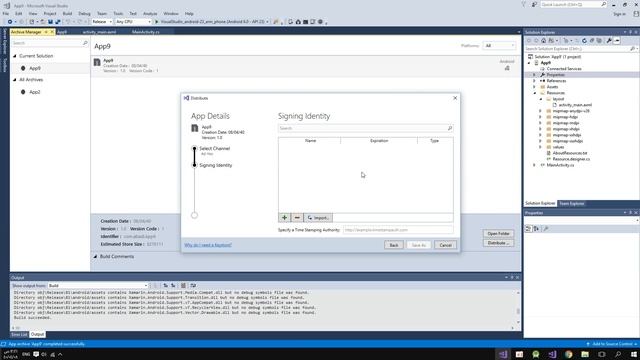
Task: Click the Save All toolbar icon
Action: click(x=58, y=22)
